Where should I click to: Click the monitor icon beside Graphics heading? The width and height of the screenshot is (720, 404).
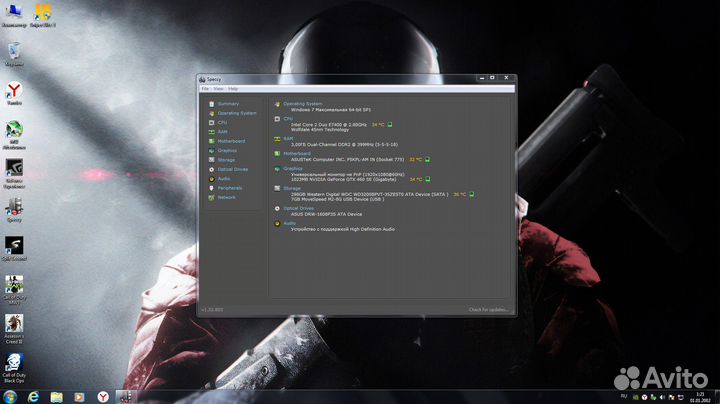coord(277,169)
